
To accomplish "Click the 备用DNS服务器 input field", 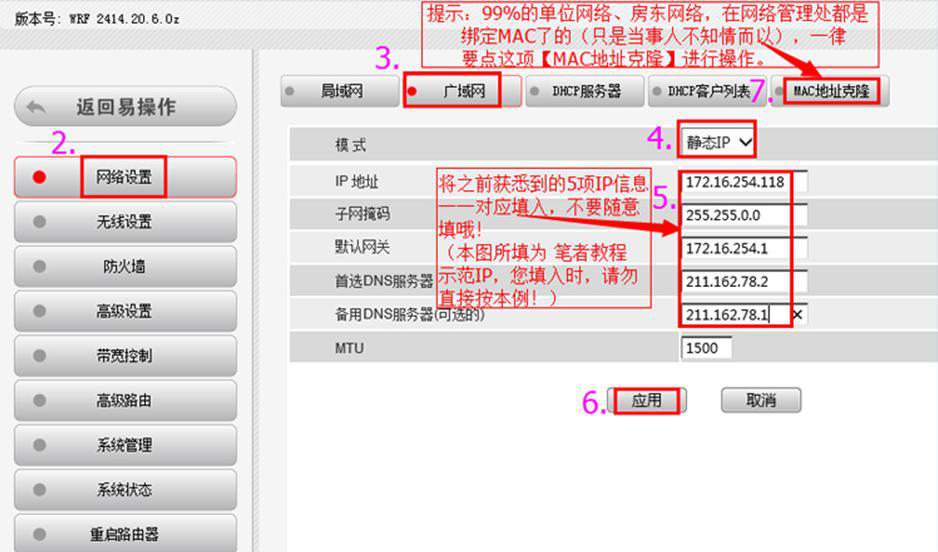I will click(744, 315).
